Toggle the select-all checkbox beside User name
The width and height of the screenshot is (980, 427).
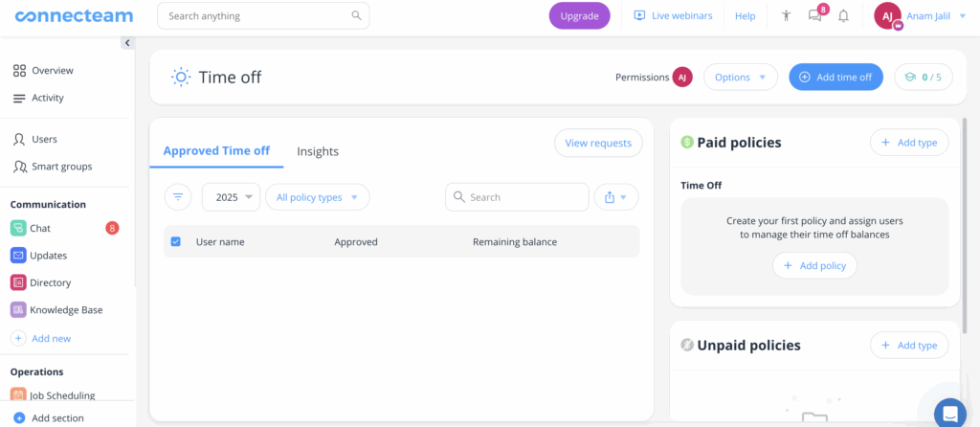coord(175,242)
